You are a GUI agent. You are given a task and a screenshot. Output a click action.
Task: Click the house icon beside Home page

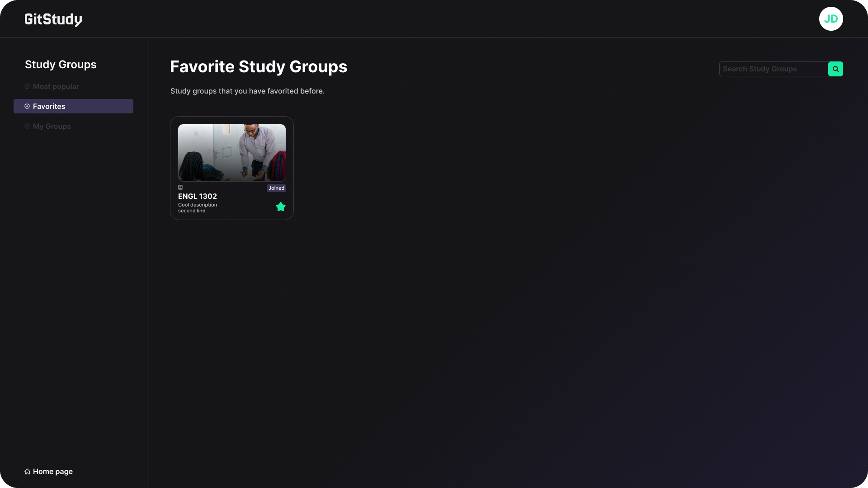(x=27, y=472)
